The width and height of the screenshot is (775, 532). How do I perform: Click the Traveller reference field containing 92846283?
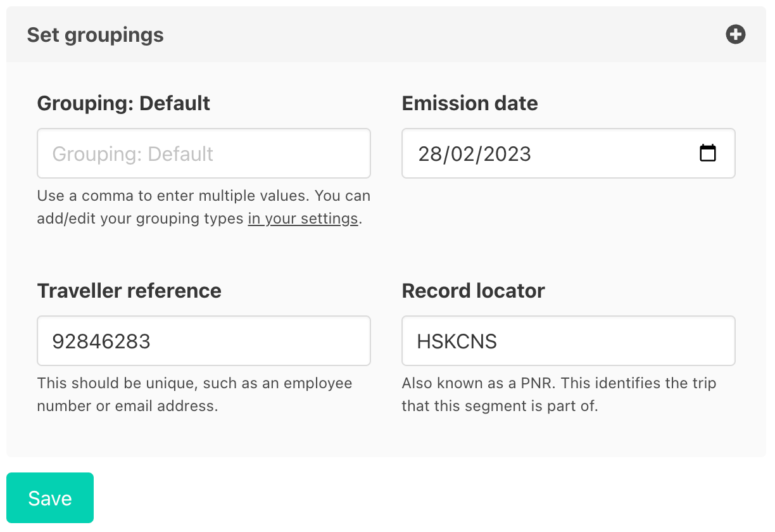203,341
